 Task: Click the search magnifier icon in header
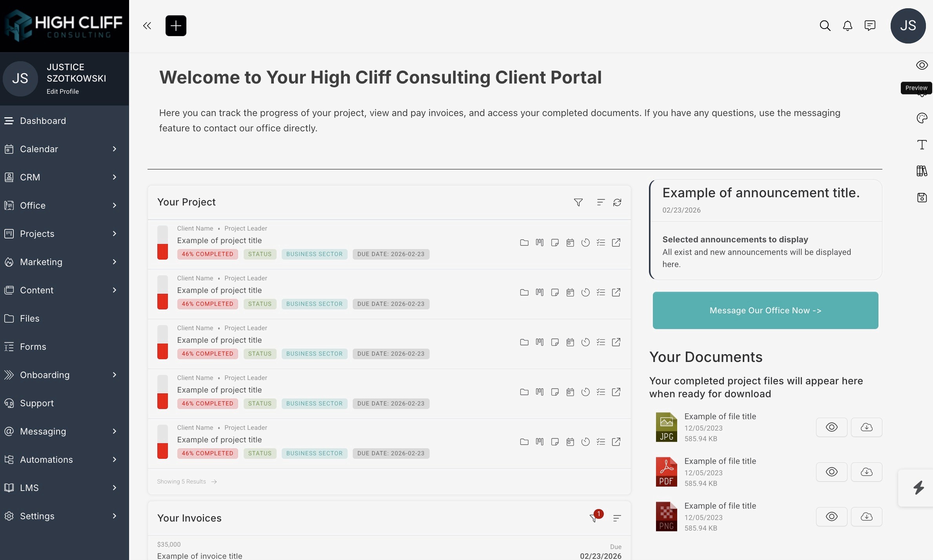click(825, 26)
